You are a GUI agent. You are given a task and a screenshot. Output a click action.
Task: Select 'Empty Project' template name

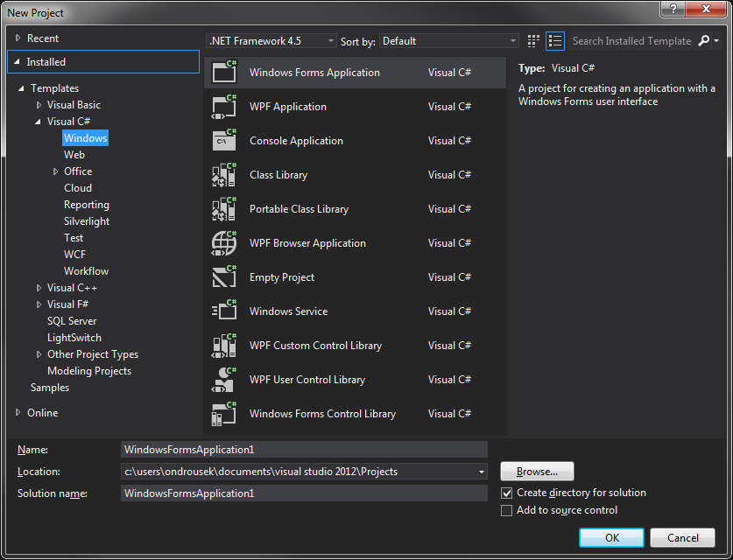tap(282, 277)
